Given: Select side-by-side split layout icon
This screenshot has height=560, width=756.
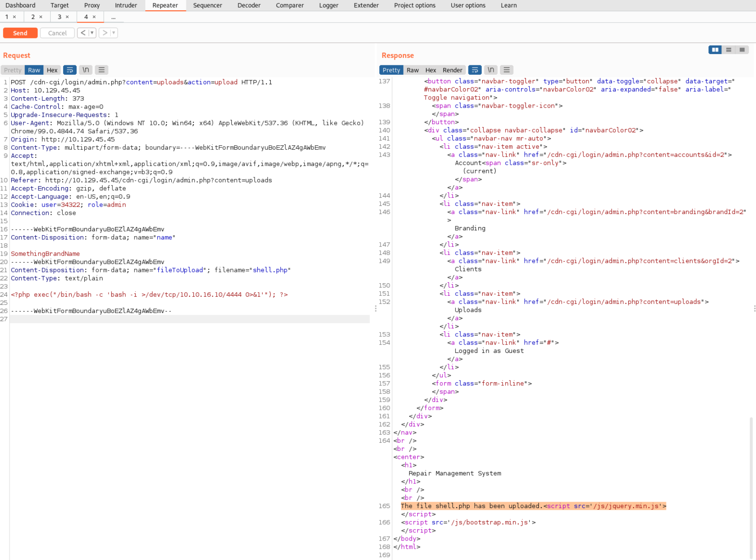Looking at the screenshot, I should (715, 50).
